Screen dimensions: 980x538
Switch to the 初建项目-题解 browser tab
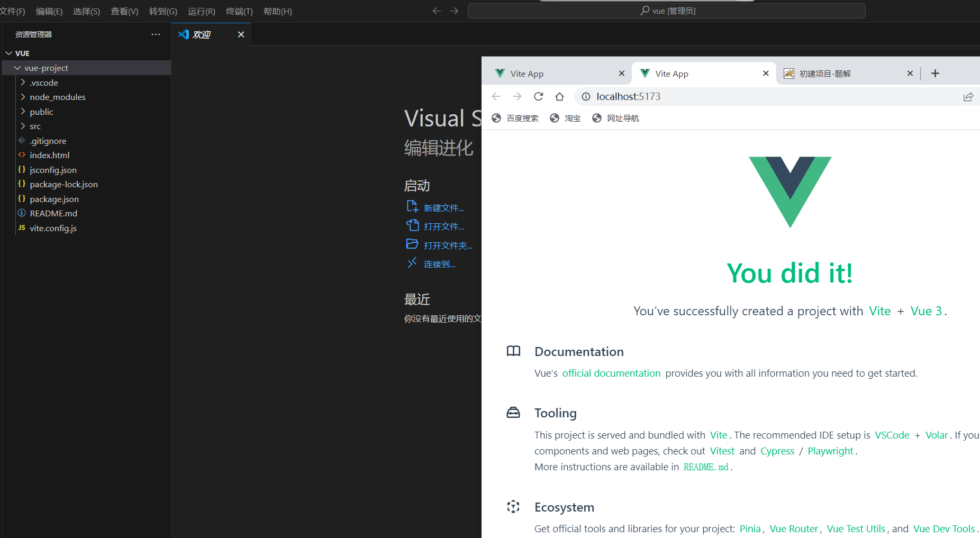coord(848,74)
